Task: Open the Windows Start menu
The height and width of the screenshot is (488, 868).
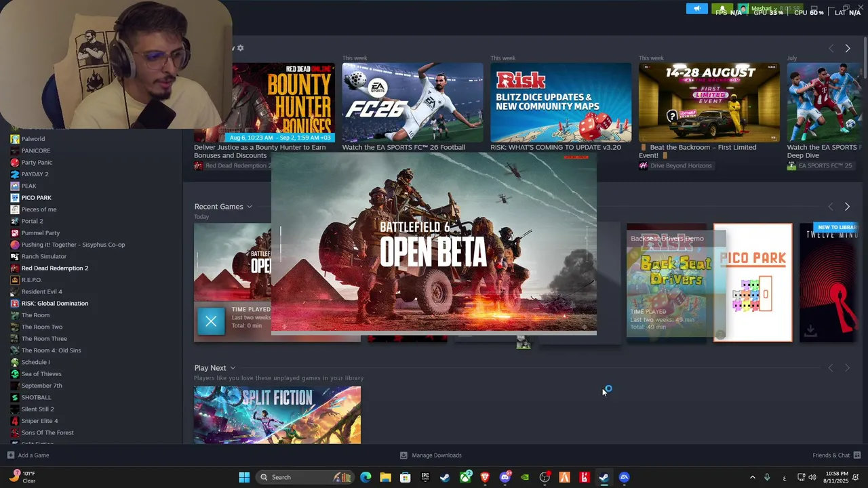Action: click(244, 477)
